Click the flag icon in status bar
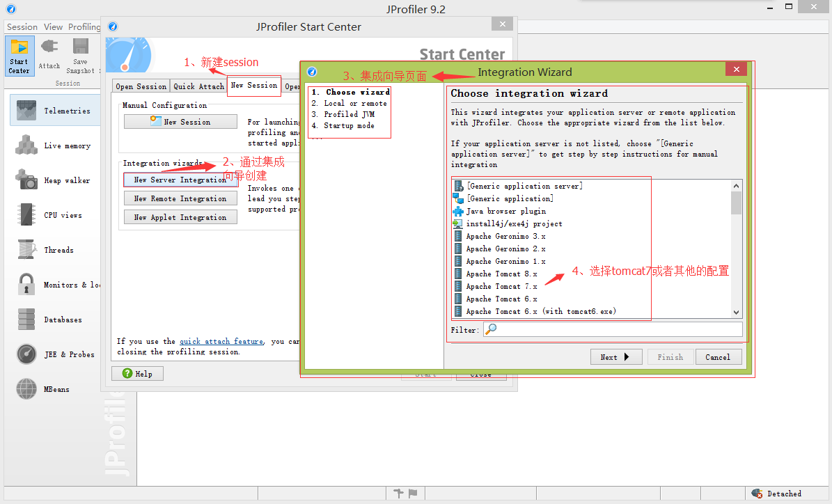The height and width of the screenshot is (504, 832). [413, 494]
